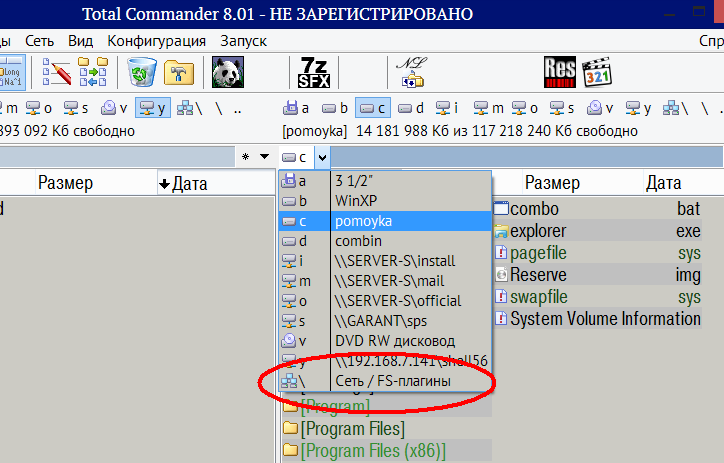
Task: Open the folder with hammer tool icon
Action: (x=179, y=72)
